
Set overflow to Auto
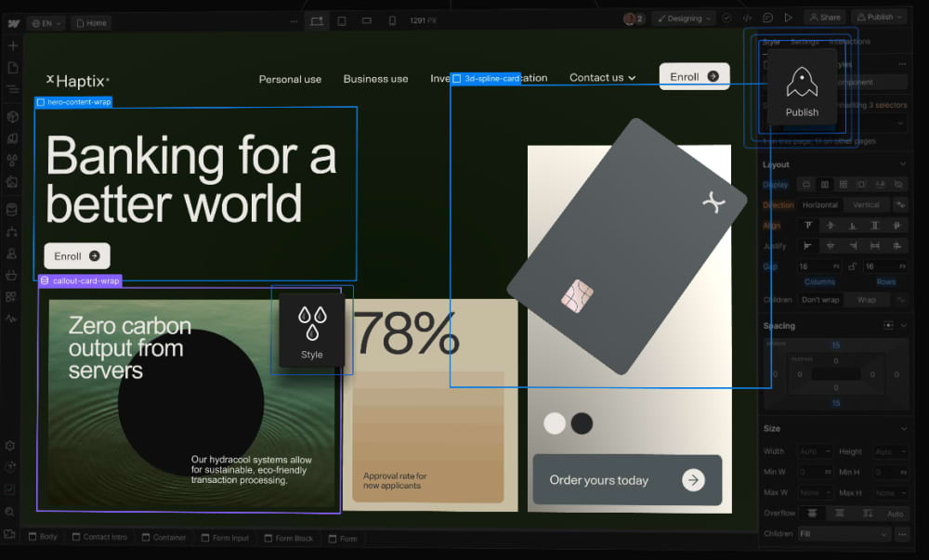pyautogui.click(x=895, y=514)
